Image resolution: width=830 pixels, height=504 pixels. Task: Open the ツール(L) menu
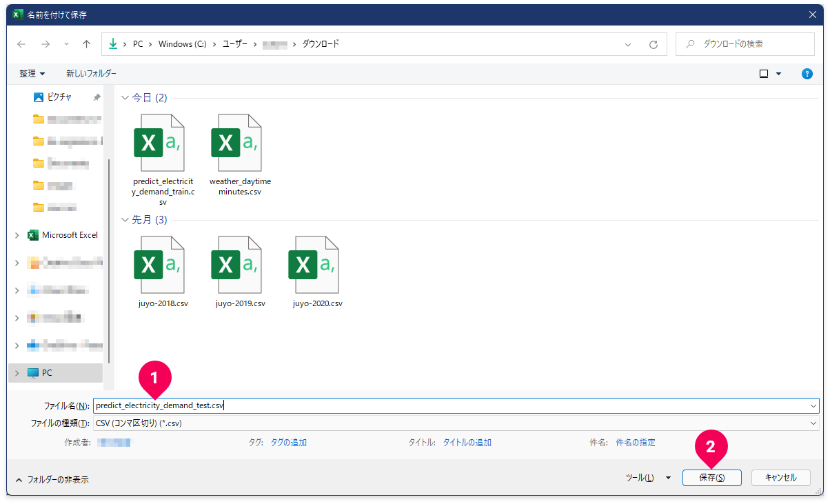click(x=647, y=478)
